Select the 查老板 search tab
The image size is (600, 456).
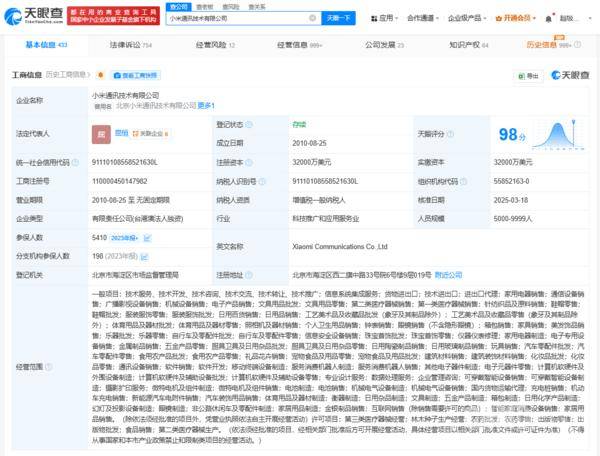(204, 7)
